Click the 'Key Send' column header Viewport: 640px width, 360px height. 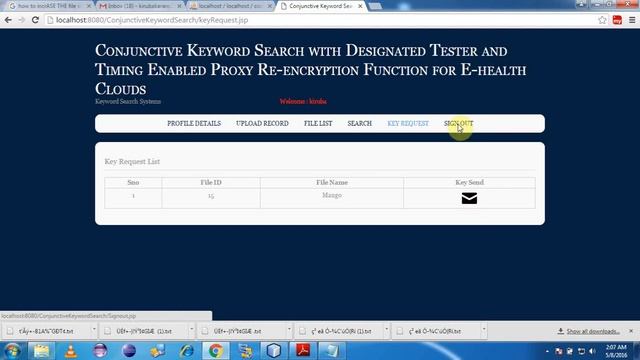tap(469, 182)
